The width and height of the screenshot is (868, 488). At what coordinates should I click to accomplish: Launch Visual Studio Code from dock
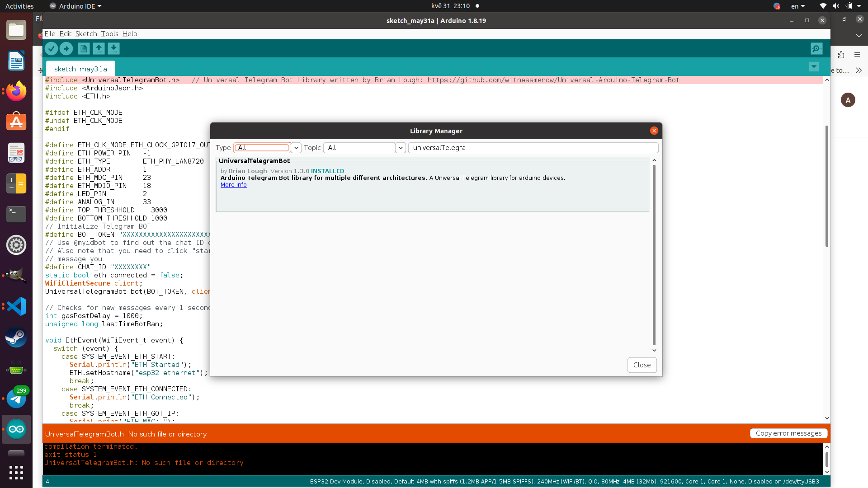pyautogui.click(x=16, y=307)
